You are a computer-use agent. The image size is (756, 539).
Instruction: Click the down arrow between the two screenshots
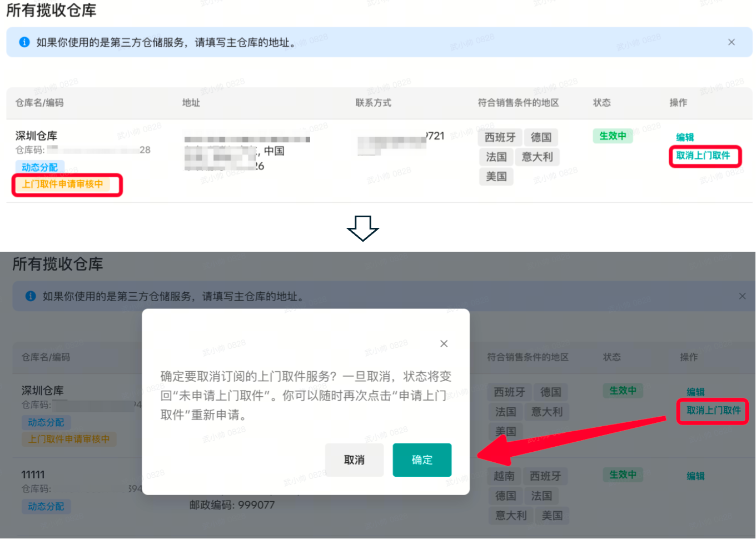click(363, 228)
